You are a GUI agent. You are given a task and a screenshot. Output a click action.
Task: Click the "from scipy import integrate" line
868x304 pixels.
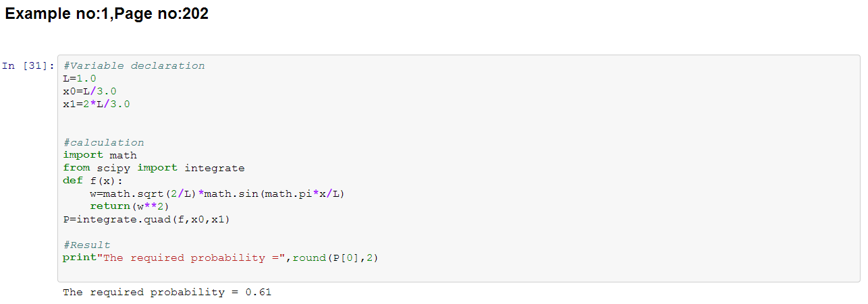[154, 169]
